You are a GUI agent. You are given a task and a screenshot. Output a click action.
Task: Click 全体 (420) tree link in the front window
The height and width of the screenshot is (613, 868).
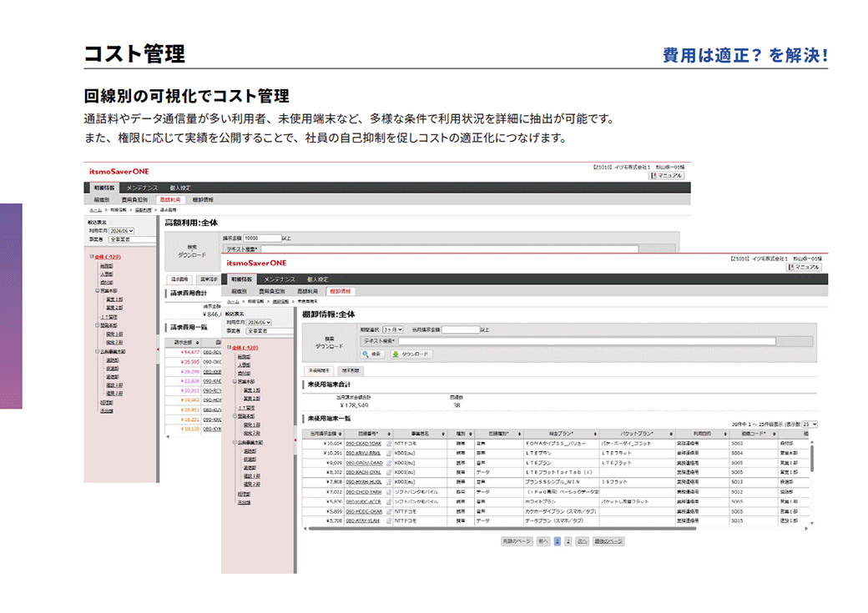point(245,348)
